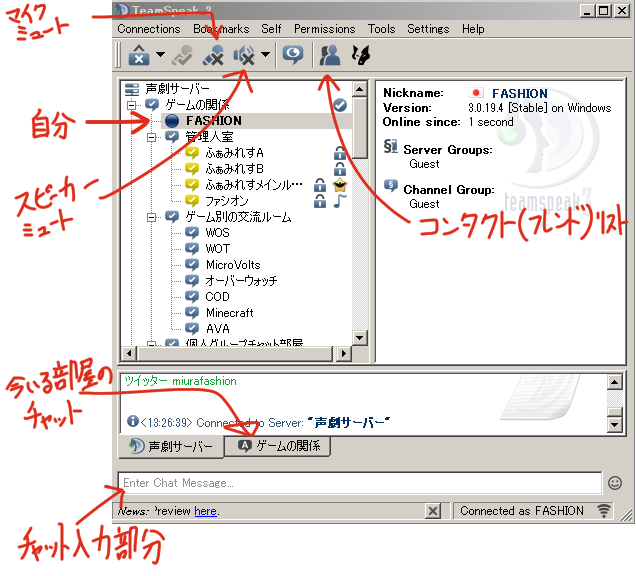
Task: Switch to the 声劇サーバー chat tab
Action: (171, 447)
